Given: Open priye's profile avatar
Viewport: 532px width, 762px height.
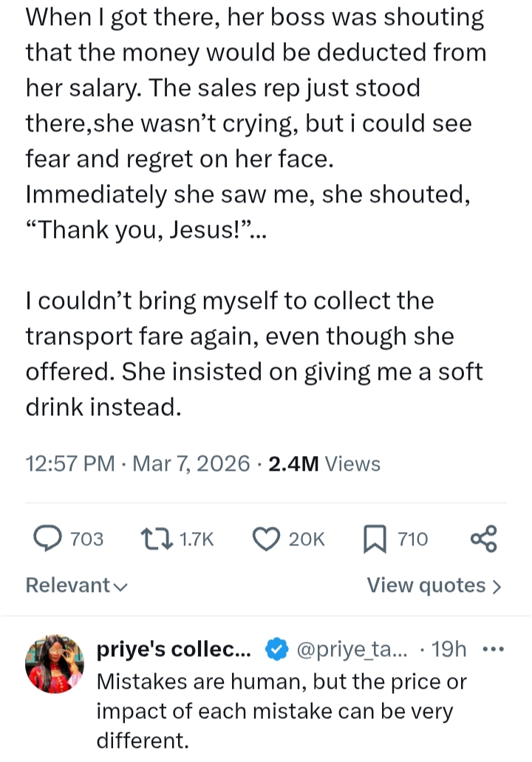Looking at the screenshot, I should click(x=55, y=662).
